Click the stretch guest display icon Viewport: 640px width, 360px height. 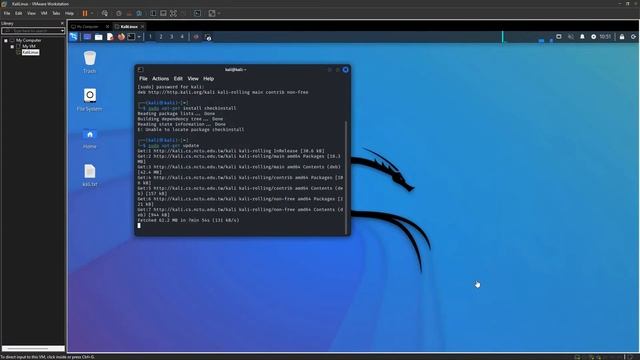click(212, 13)
